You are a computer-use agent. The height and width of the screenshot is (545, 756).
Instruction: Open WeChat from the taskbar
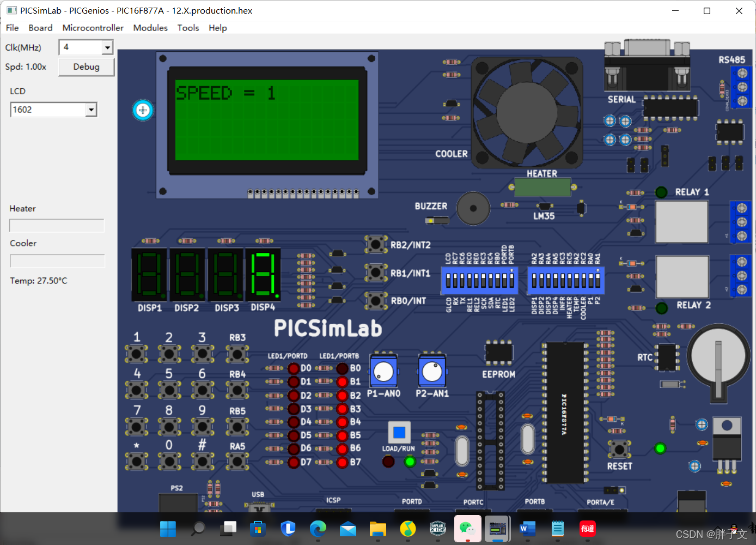(x=467, y=528)
